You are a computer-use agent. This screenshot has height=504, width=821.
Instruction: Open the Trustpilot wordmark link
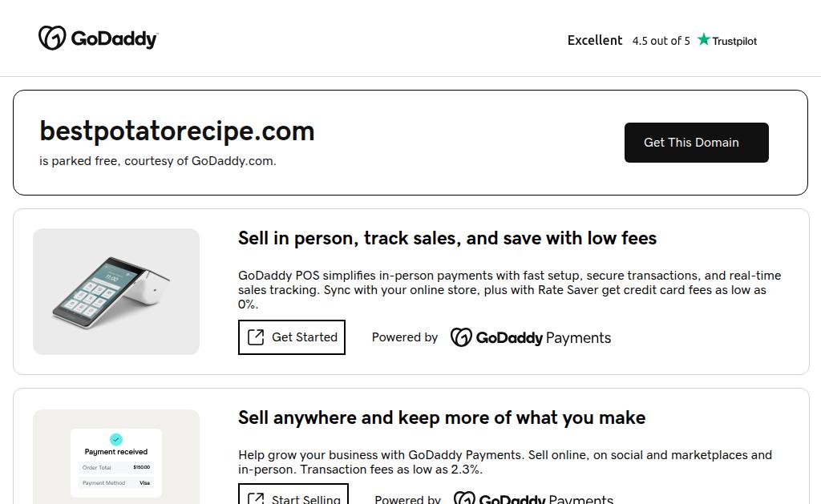click(734, 41)
